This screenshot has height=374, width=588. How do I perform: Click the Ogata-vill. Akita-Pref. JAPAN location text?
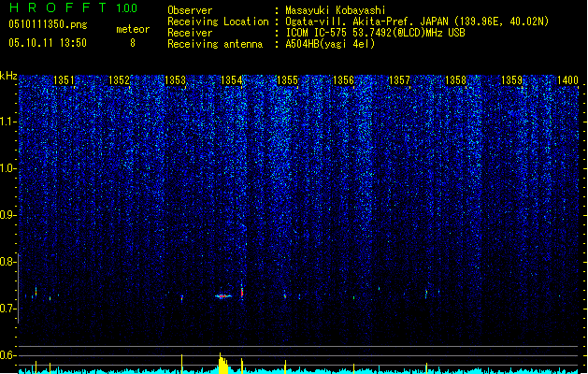point(417,22)
